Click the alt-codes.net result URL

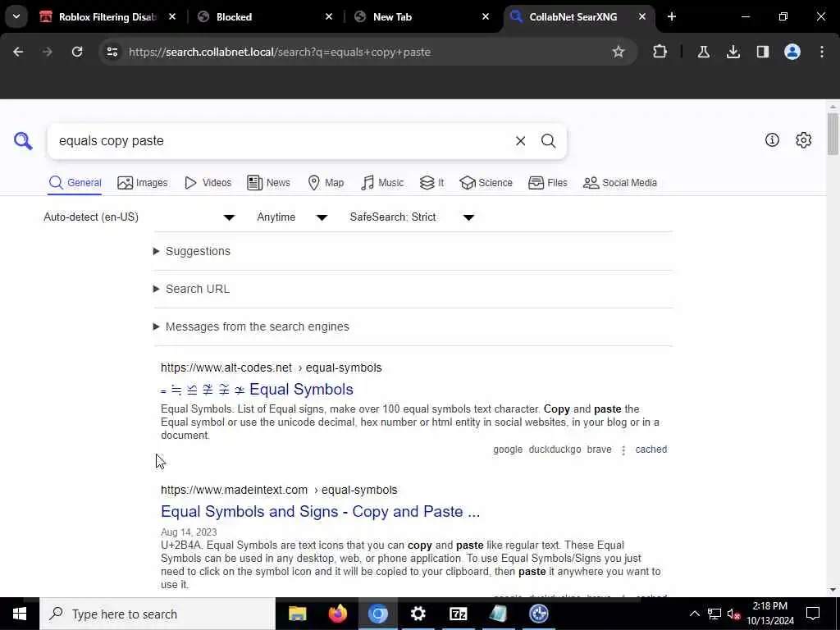(x=271, y=368)
